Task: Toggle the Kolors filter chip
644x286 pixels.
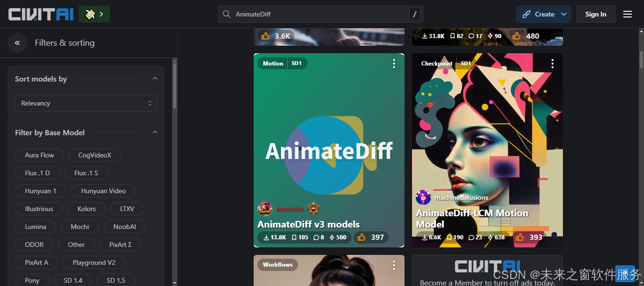Action: (x=87, y=209)
